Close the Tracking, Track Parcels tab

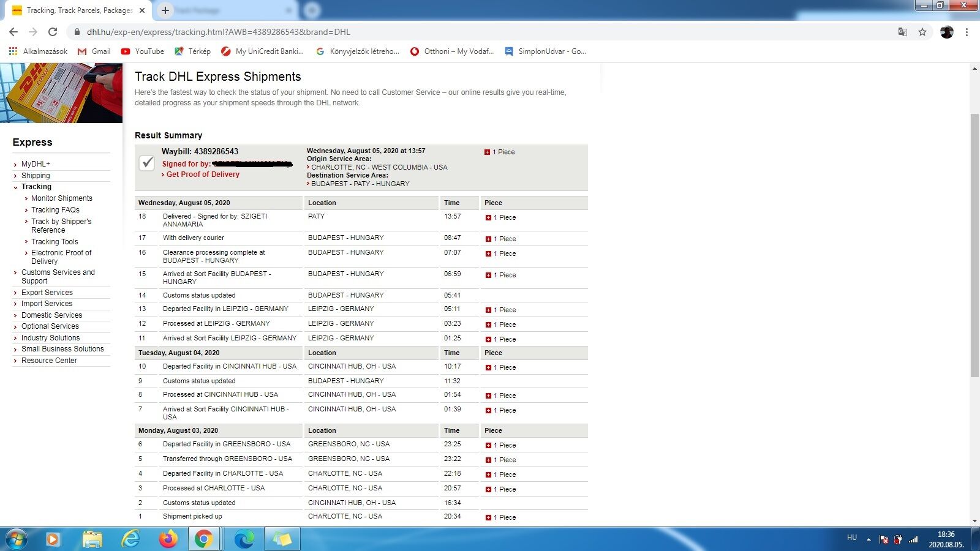(142, 10)
